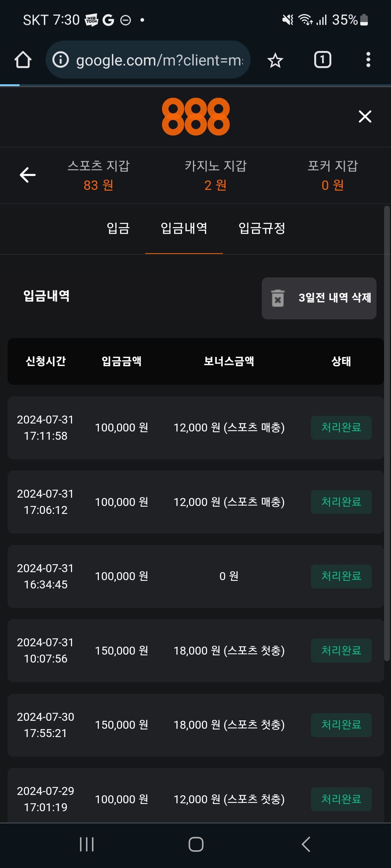
Task: Tap the browser home icon
Action: click(23, 60)
